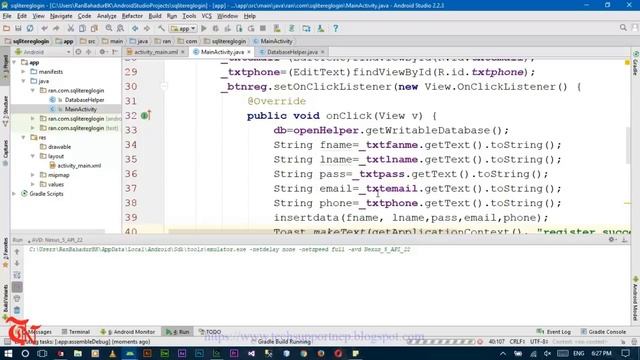Open the Build menu
The width and height of the screenshot is (640, 360).
155,16
